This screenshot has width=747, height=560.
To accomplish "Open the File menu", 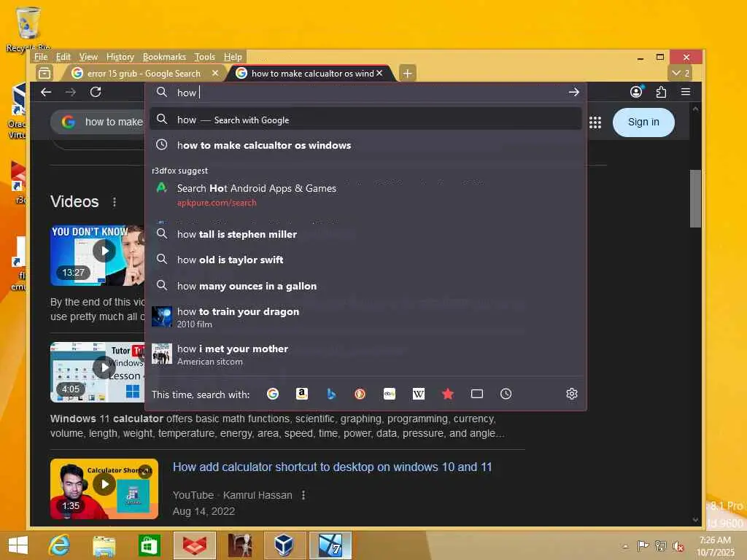I will coord(41,57).
